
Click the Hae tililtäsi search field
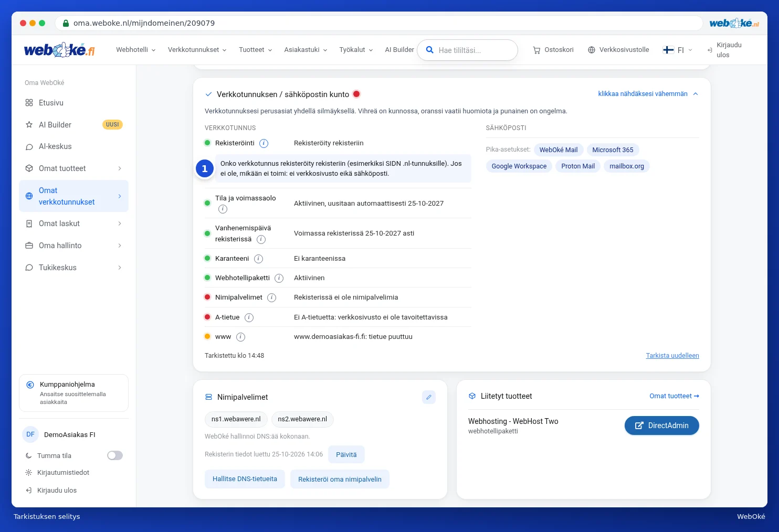point(468,50)
